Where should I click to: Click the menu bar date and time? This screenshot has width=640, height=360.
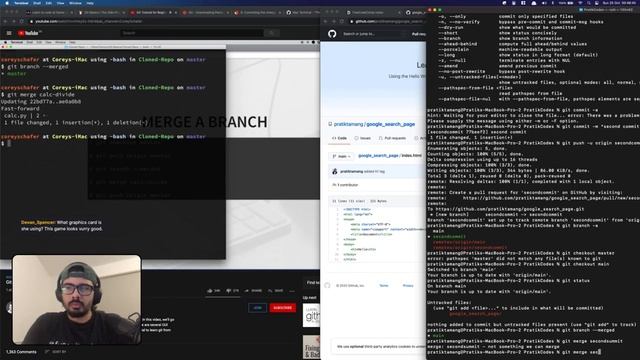(x=619, y=3)
